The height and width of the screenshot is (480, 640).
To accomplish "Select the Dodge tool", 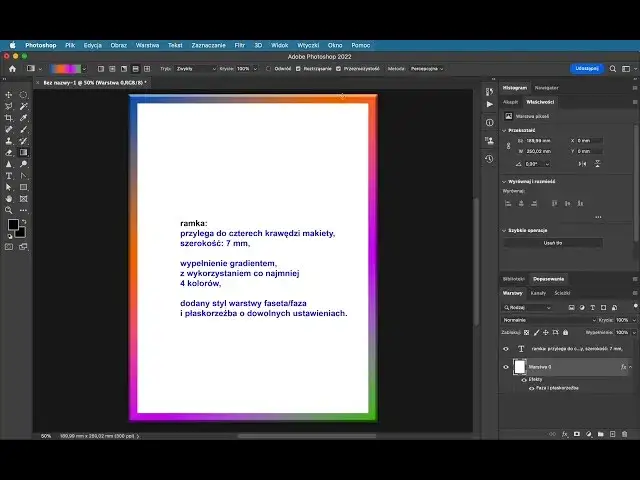I will [x=23, y=164].
